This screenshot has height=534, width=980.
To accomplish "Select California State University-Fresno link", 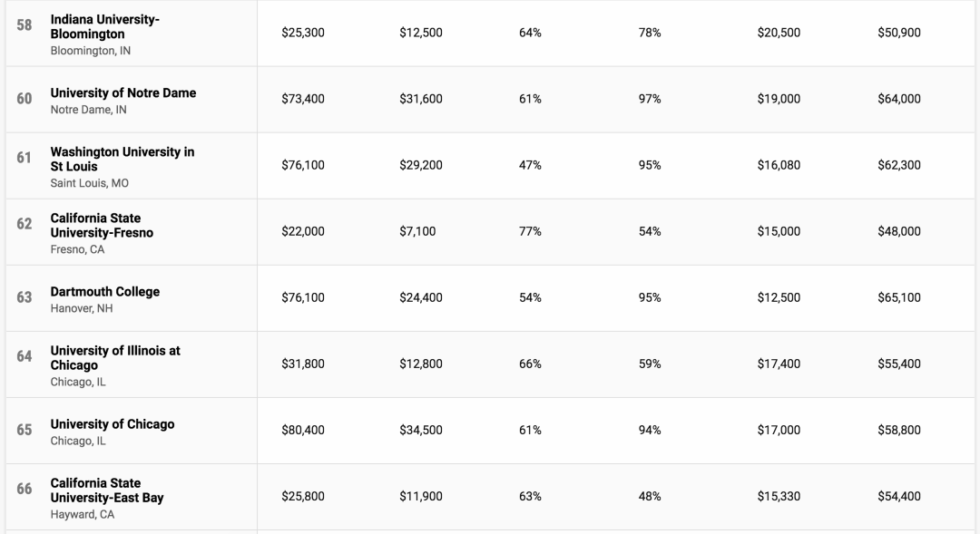I will click(x=102, y=225).
